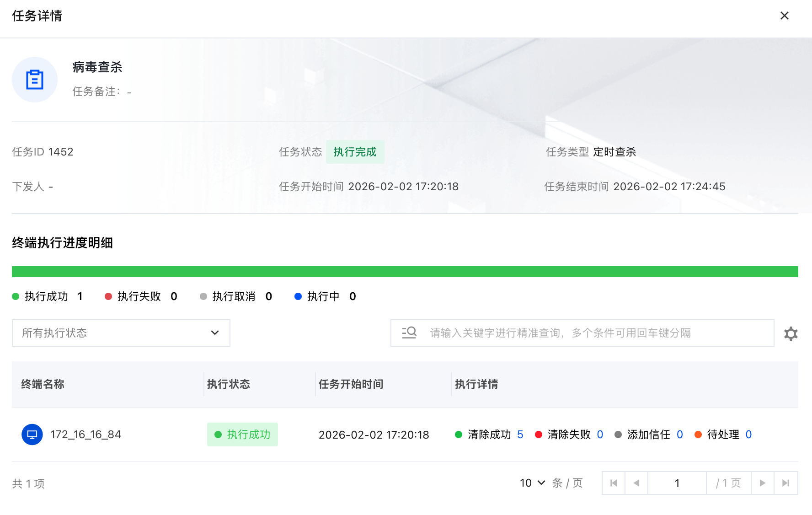Click the 执行失败 0 legend item
812x515 pixels.
141,296
